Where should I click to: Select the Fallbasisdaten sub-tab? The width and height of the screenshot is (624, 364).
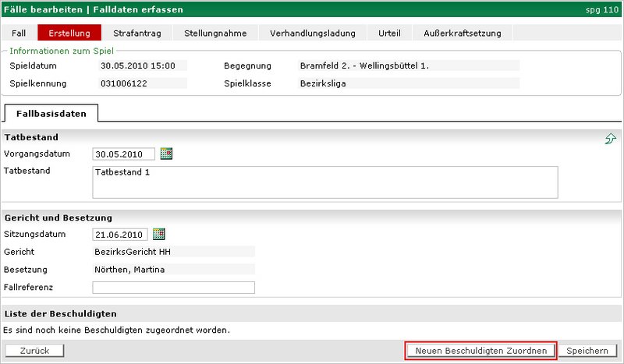pyautogui.click(x=51, y=113)
